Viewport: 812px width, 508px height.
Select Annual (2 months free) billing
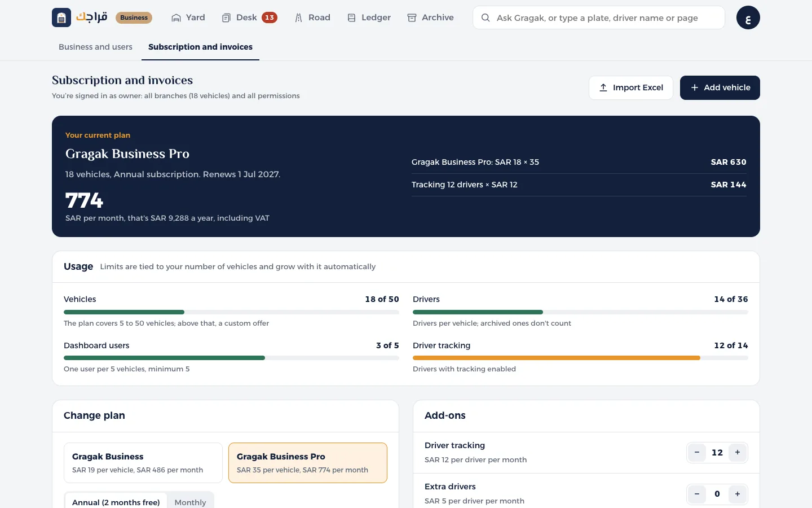pyautogui.click(x=116, y=502)
